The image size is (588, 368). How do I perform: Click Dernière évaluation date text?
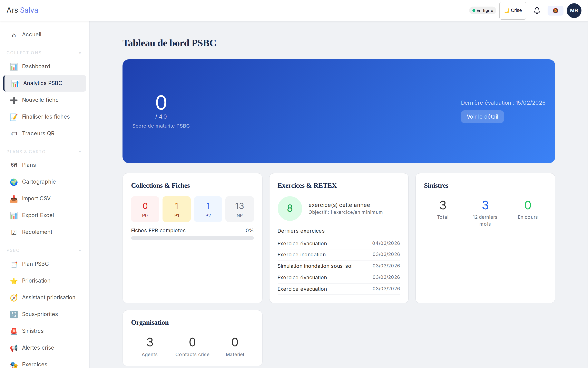503,103
